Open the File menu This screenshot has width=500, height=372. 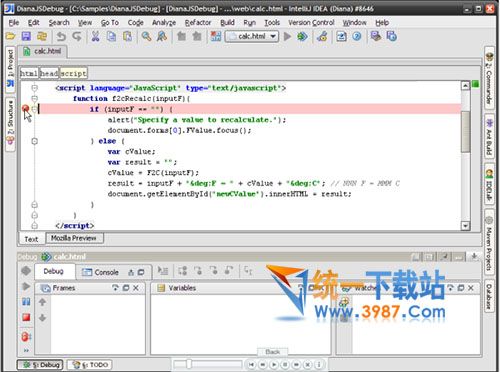point(14,23)
